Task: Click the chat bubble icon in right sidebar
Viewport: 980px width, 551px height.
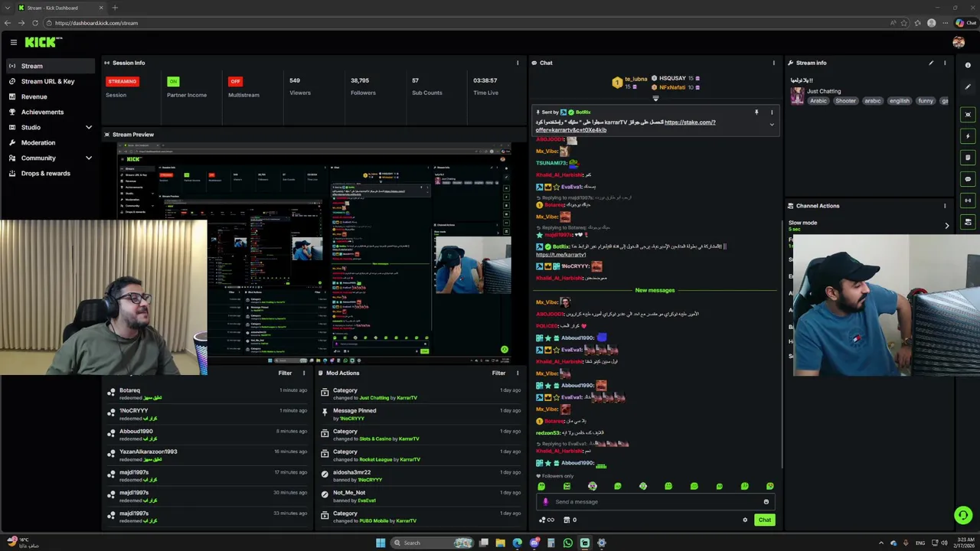Action: pos(968,179)
